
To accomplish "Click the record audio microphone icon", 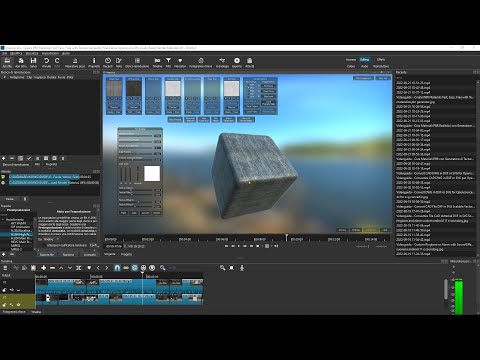I will 242,268.
